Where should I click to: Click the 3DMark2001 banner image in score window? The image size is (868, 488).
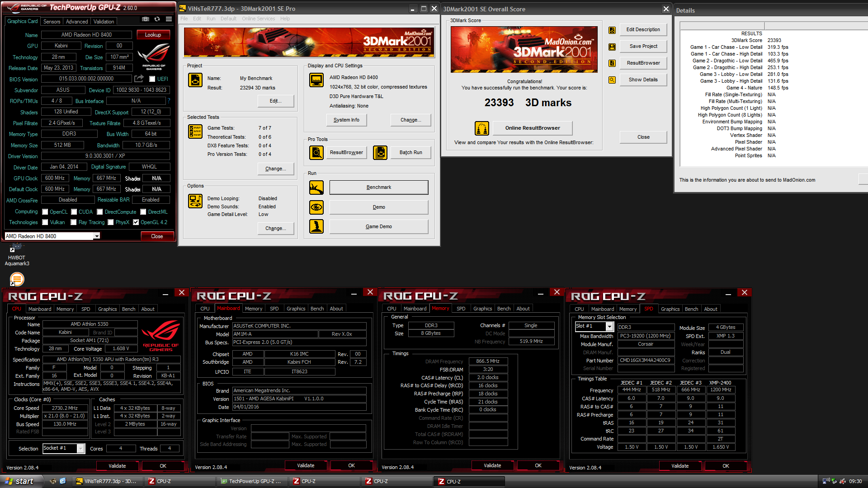pyautogui.click(x=524, y=49)
